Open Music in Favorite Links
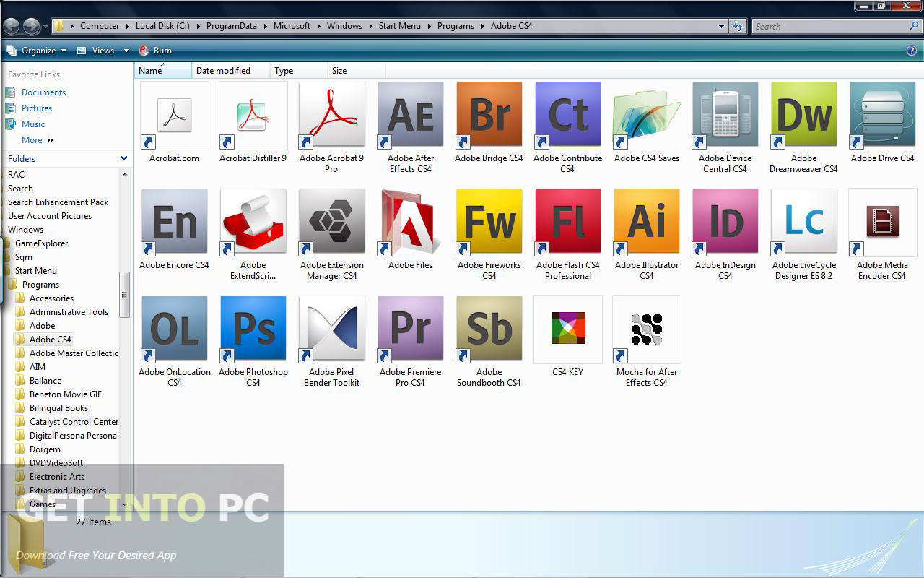 [33, 124]
